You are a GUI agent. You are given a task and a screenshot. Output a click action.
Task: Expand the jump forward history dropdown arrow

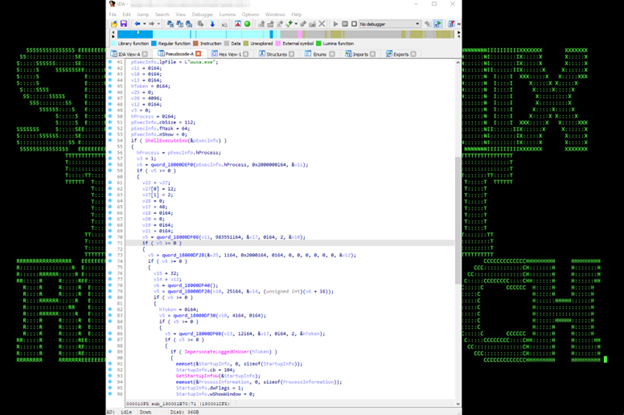tap(157, 24)
